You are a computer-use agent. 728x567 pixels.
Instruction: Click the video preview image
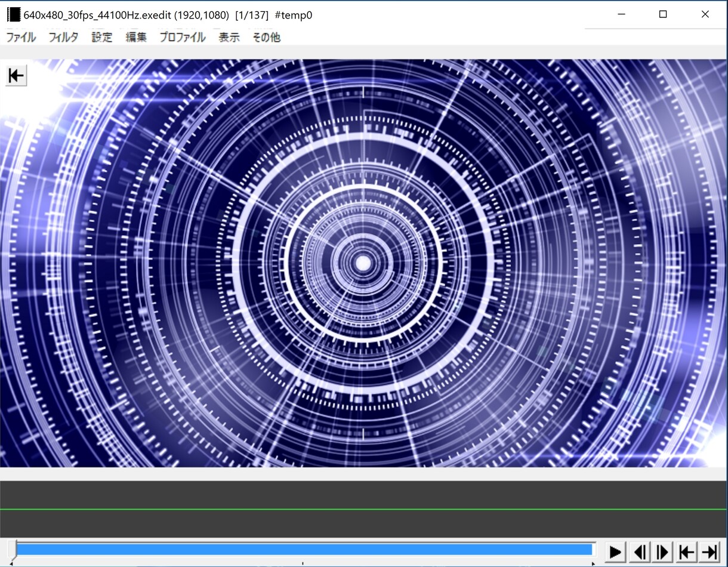364,263
